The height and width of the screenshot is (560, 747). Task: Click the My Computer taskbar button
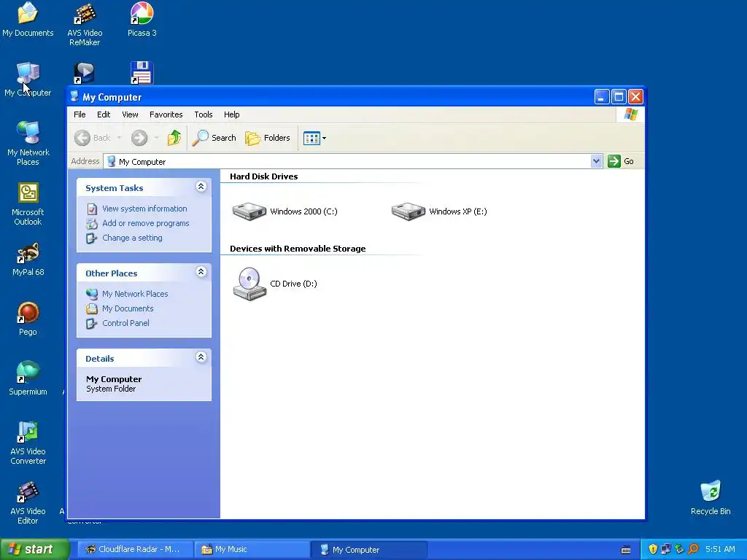point(369,550)
